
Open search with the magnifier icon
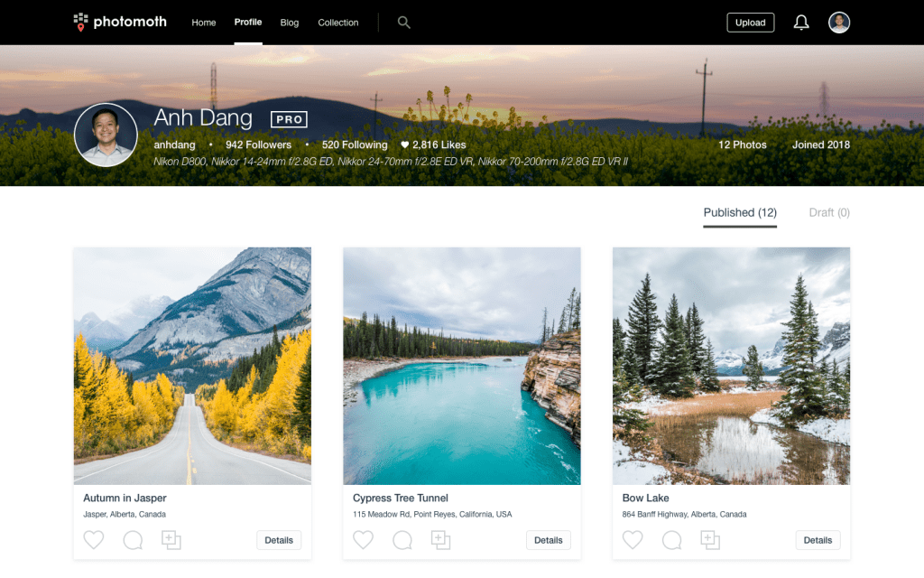point(404,23)
